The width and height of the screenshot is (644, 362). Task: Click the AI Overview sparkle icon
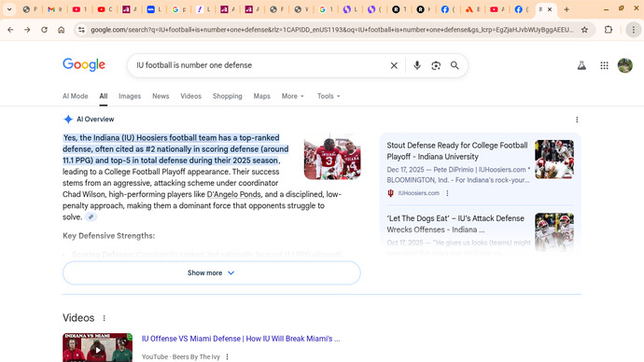[68, 119]
